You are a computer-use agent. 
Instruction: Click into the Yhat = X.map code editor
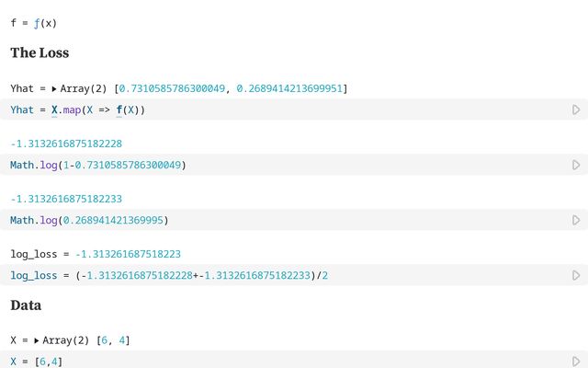pyautogui.click(x=276, y=109)
